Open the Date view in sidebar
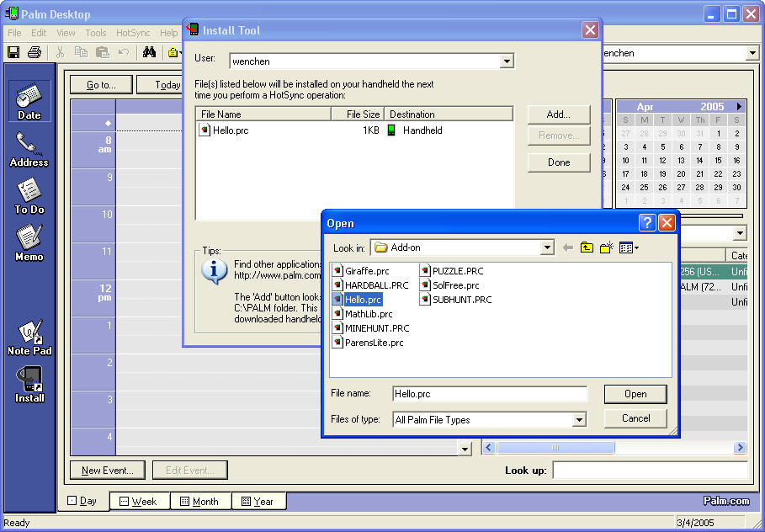The image size is (765, 532). (29, 101)
